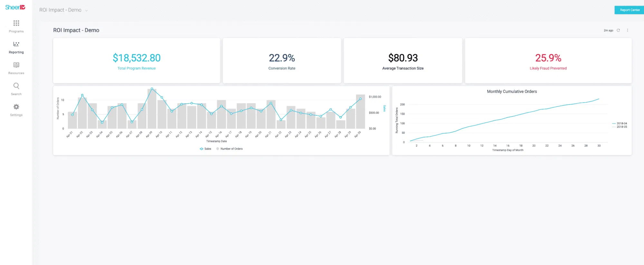Screen dimensions: 644x265
Task: Toggle the Sales series in legend
Action: 206,149
